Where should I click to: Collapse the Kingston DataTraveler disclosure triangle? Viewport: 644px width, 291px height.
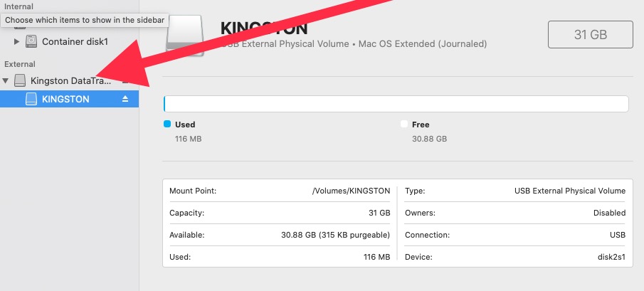(x=6, y=80)
